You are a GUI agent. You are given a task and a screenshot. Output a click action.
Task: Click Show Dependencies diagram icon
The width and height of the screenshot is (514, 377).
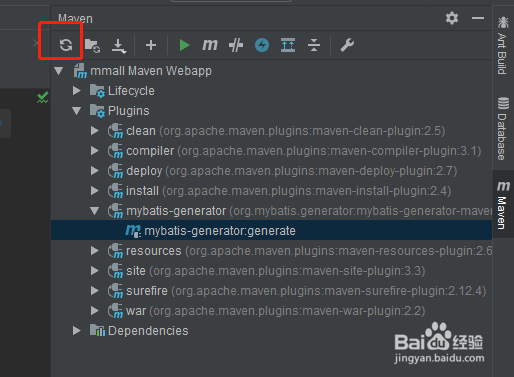point(288,45)
